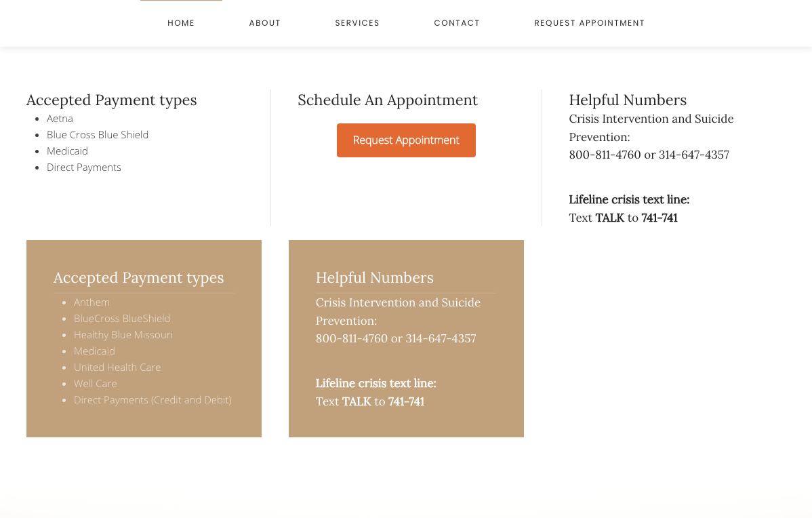Click the Schedule An Appointment heading
The width and height of the screenshot is (812, 518).
pyautogui.click(x=387, y=100)
